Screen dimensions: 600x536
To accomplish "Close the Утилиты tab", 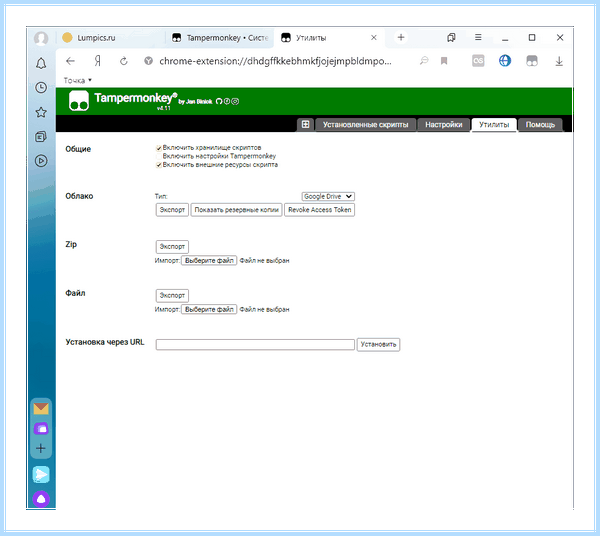I will click(374, 37).
